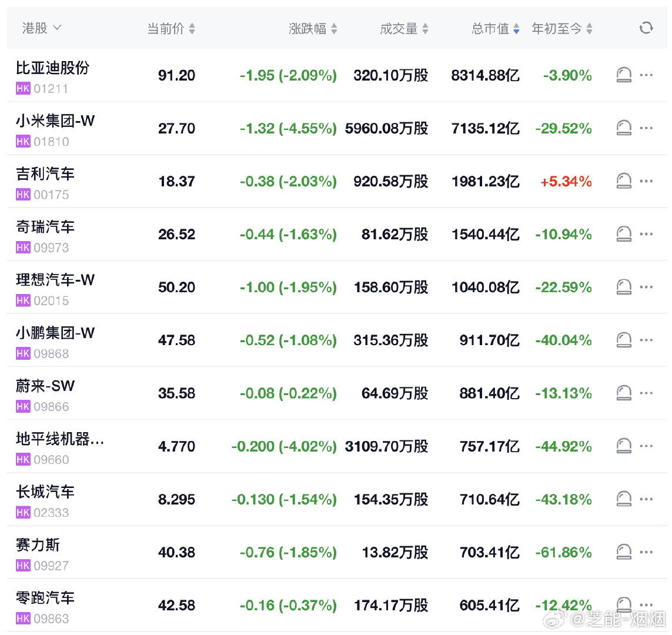
Task: Open more options for 地平线机器
Action: [646, 446]
